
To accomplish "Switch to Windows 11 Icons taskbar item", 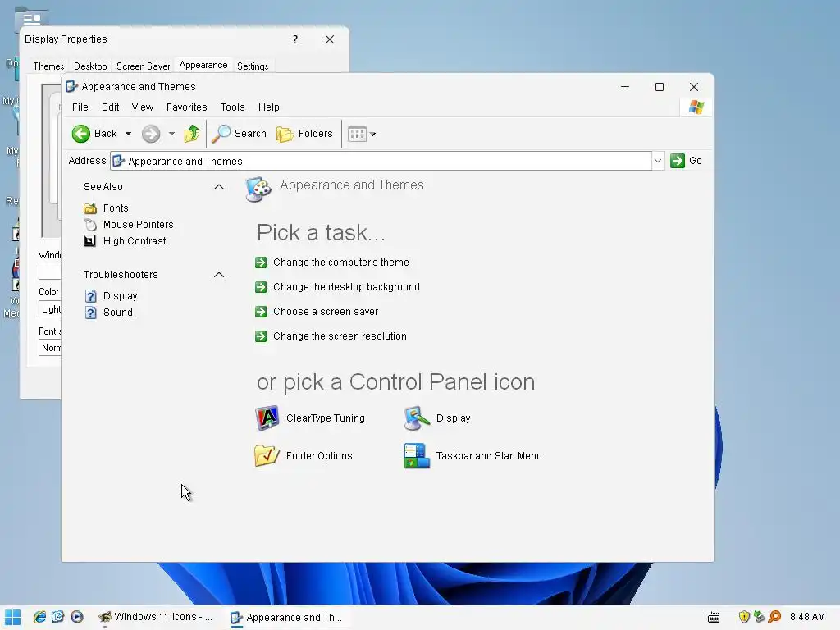I will click(x=157, y=617).
